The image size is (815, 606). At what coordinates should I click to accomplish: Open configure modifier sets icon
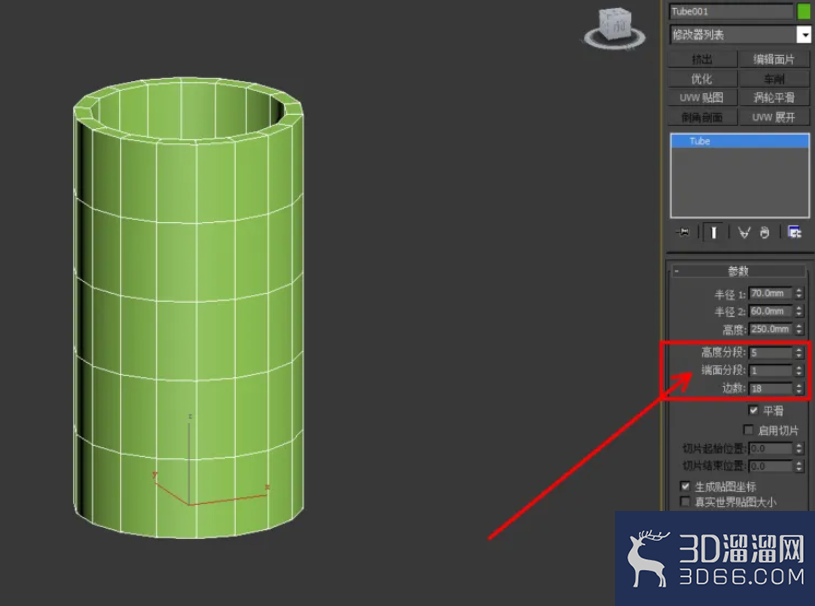[x=794, y=232]
